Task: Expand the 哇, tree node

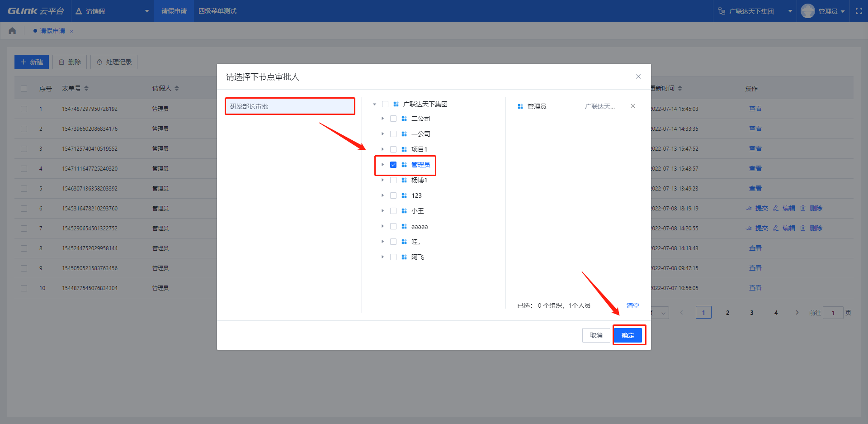Action: coord(382,242)
